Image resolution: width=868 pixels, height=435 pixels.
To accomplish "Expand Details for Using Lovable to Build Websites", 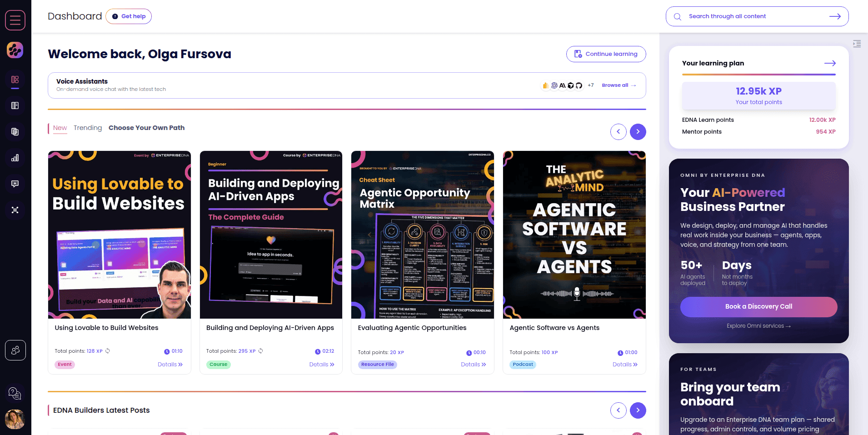I will 170,365.
